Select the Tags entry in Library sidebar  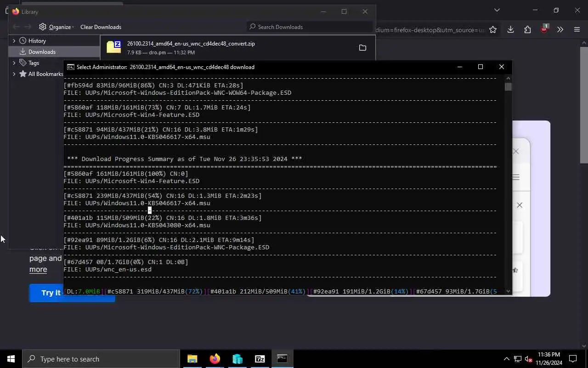click(x=34, y=63)
